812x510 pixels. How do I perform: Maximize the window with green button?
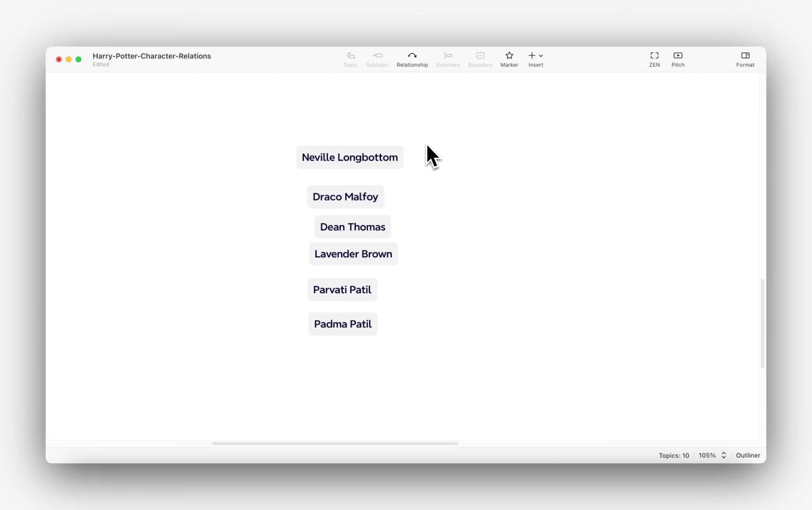79,59
